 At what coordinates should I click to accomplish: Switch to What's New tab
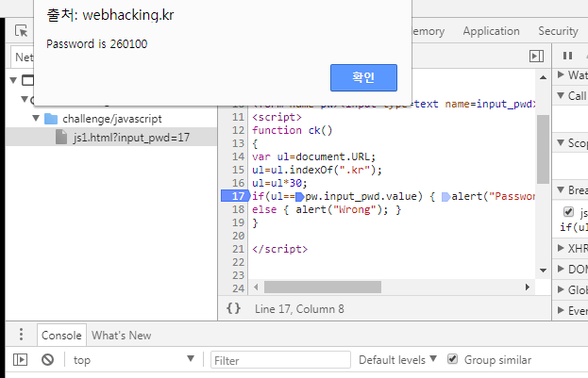(x=122, y=335)
